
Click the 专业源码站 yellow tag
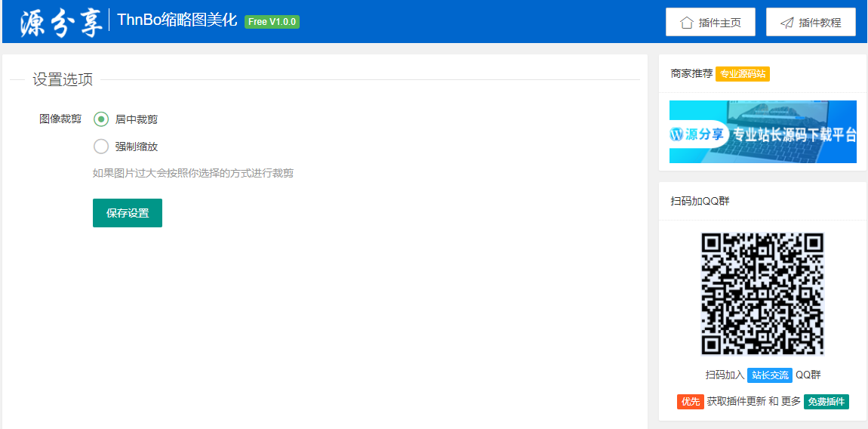coord(743,74)
